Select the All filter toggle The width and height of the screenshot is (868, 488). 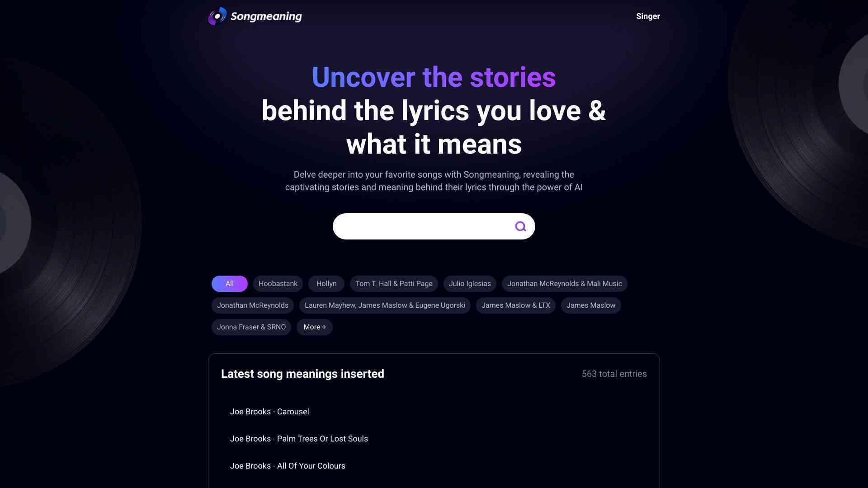[x=229, y=284]
